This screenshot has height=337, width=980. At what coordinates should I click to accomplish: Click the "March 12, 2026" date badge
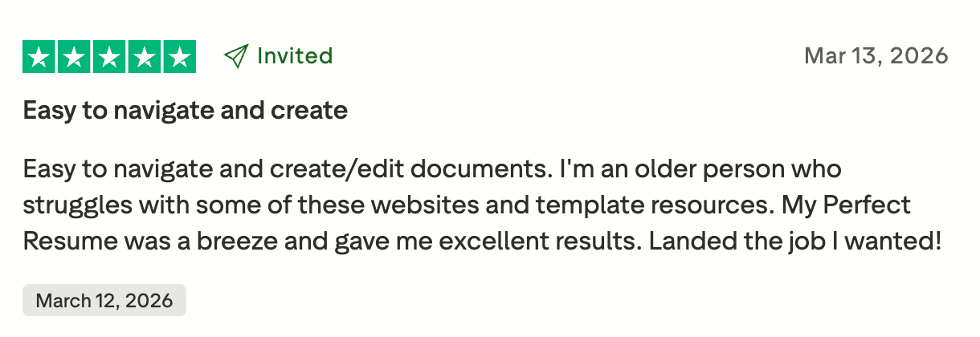click(x=104, y=301)
